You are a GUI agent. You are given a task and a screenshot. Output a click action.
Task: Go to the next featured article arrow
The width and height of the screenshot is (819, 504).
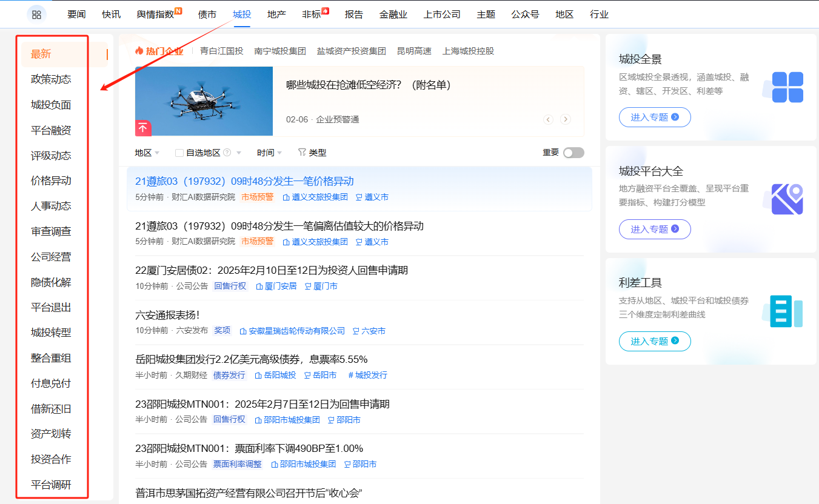[566, 119]
